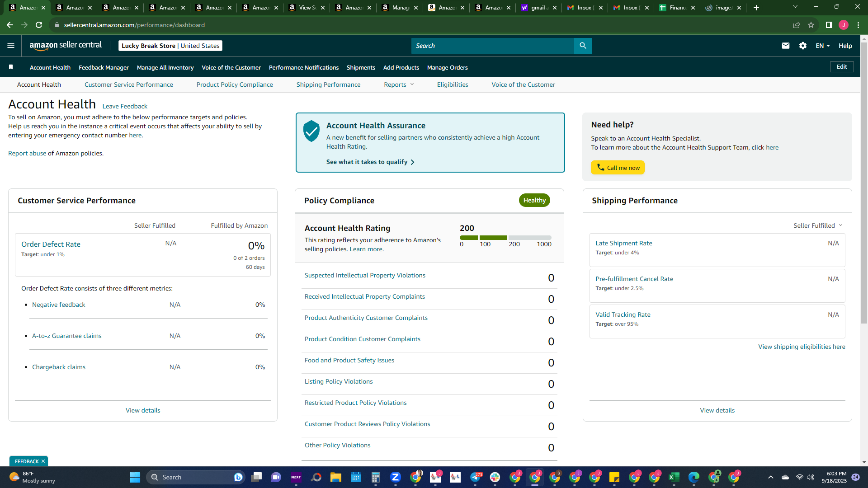Viewport: 868px width, 488px height.
Task: Open Sticky Notes from the taskbar
Action: click(614, 477)
